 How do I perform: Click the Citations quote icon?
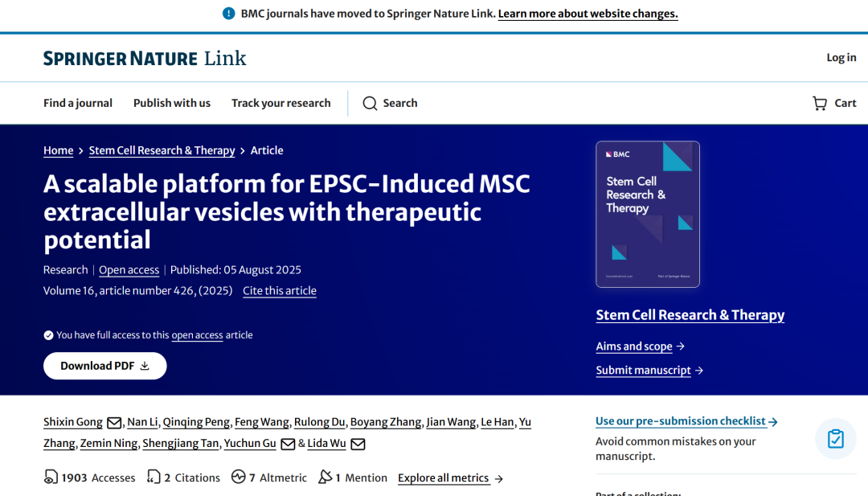pos(154,478)
